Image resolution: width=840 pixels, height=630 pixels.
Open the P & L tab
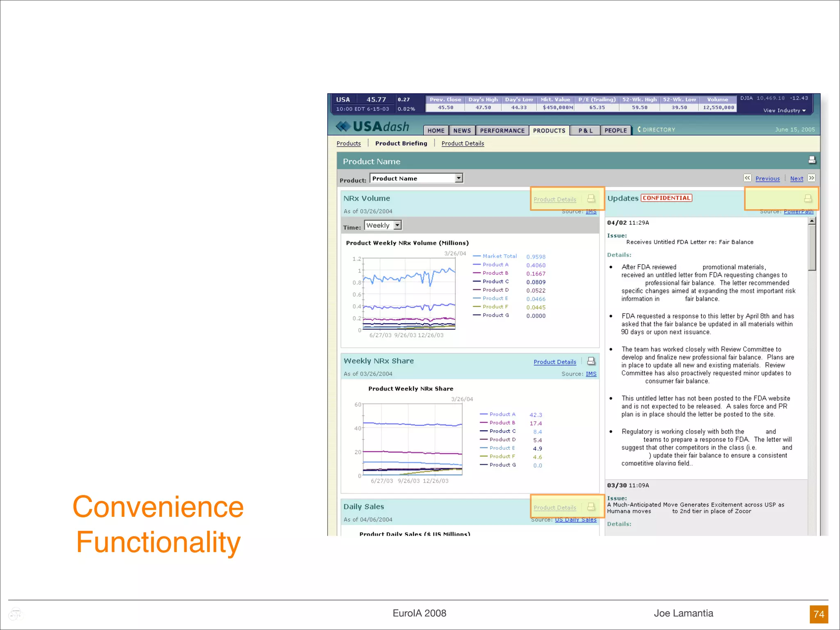(585, 130)
